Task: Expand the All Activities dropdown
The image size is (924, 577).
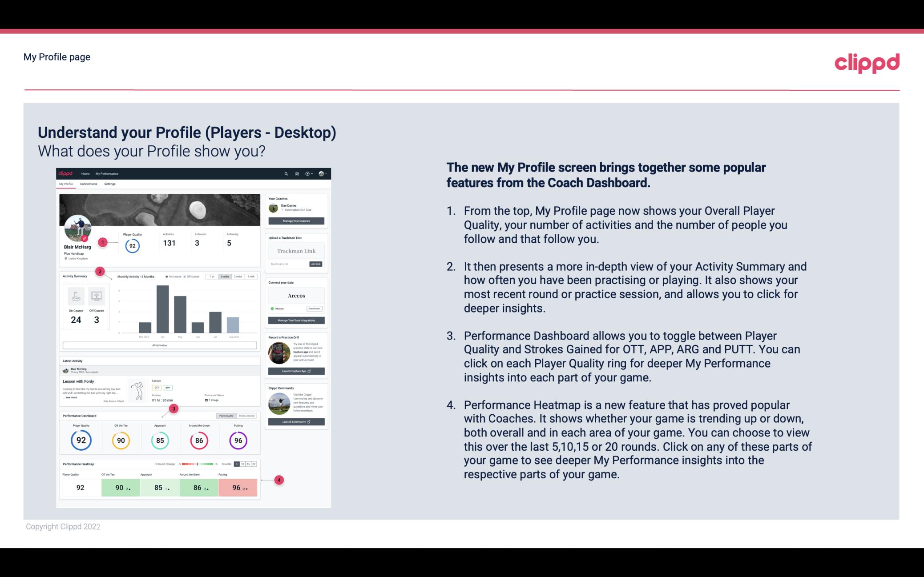Action: 159,346
